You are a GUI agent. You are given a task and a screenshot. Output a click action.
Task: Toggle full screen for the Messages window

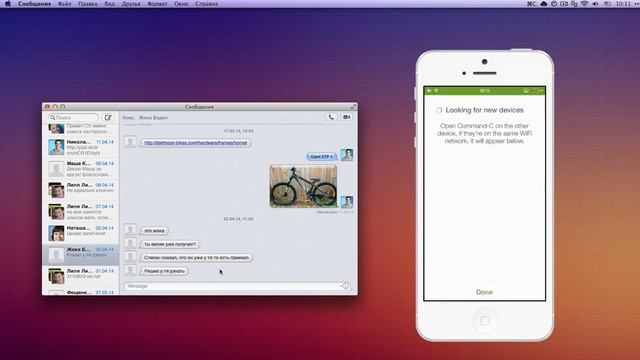353,107
